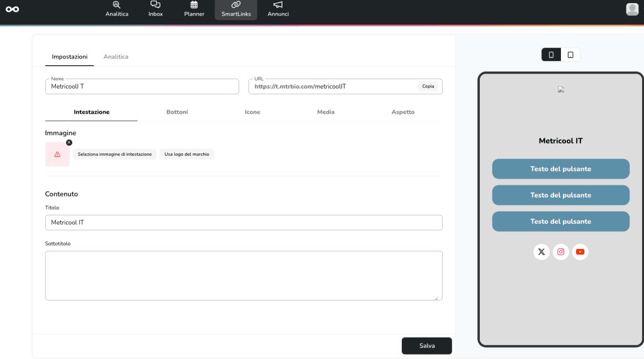Go to the Planner calendar
Viewport: 644px width, 359px height.
pos(194,9)
